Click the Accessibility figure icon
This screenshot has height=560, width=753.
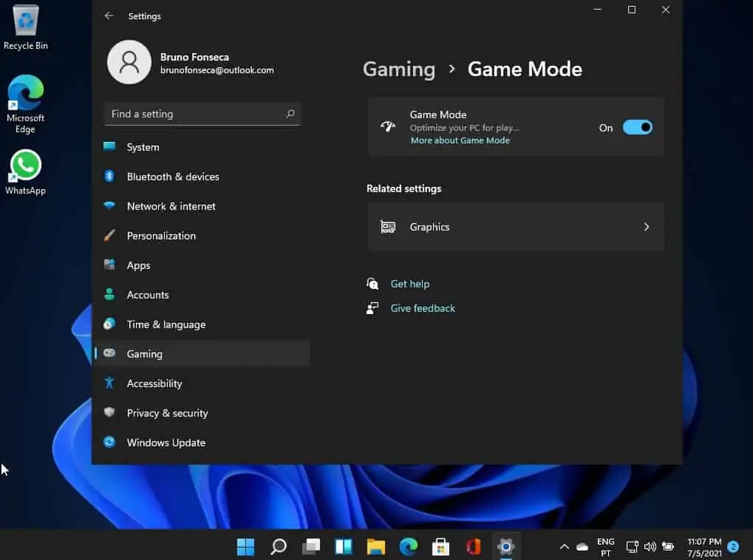point(109,383)
